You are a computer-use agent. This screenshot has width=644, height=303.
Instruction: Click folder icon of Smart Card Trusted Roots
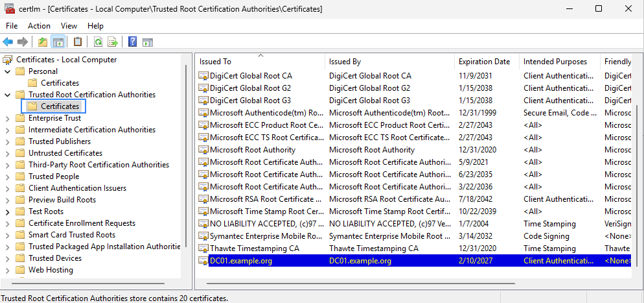click(20, 235)
